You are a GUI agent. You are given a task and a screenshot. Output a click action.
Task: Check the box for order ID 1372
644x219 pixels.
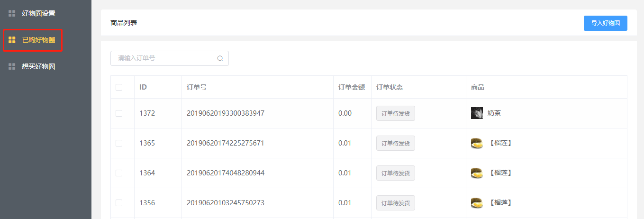119,113
